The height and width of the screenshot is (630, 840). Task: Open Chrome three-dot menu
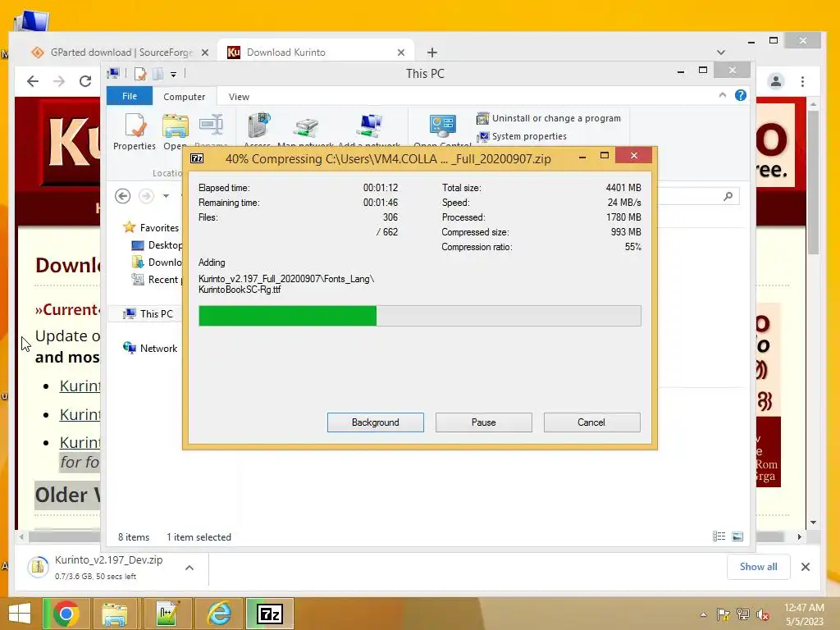[x=802, y=81]
